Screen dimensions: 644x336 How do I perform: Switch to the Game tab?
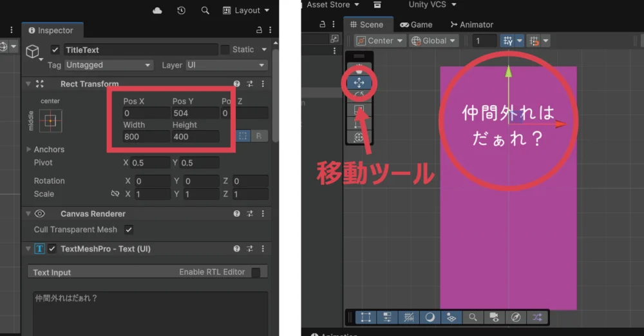pyautogui.click(x=416, y=25)
